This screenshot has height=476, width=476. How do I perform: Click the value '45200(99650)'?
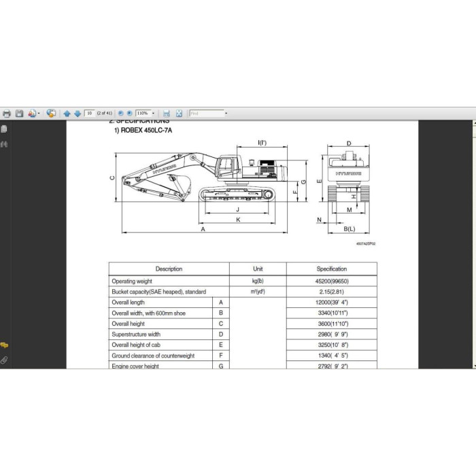[332, 281]
